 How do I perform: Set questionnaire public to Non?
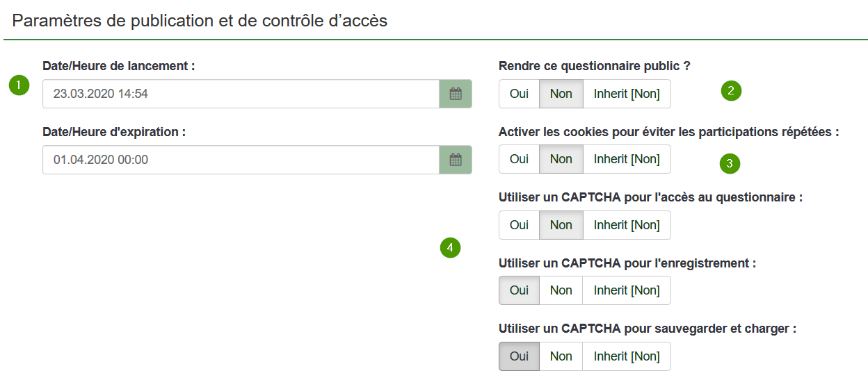pos(561,94)
